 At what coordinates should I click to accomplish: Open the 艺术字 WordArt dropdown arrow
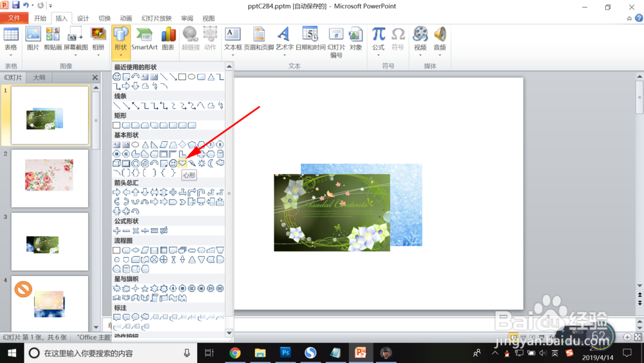pyautogui.click(x=284, y=55)
